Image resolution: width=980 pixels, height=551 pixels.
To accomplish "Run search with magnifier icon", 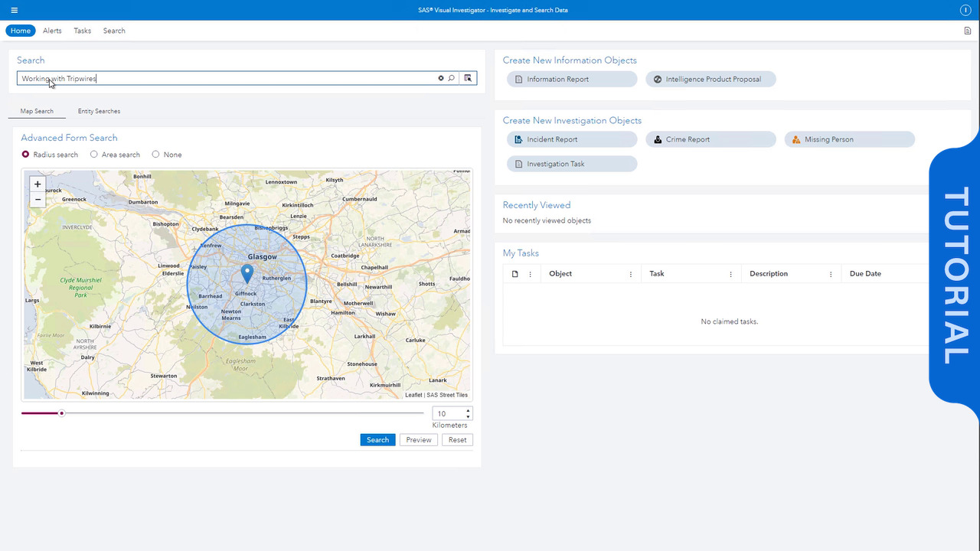I will 452,78.
